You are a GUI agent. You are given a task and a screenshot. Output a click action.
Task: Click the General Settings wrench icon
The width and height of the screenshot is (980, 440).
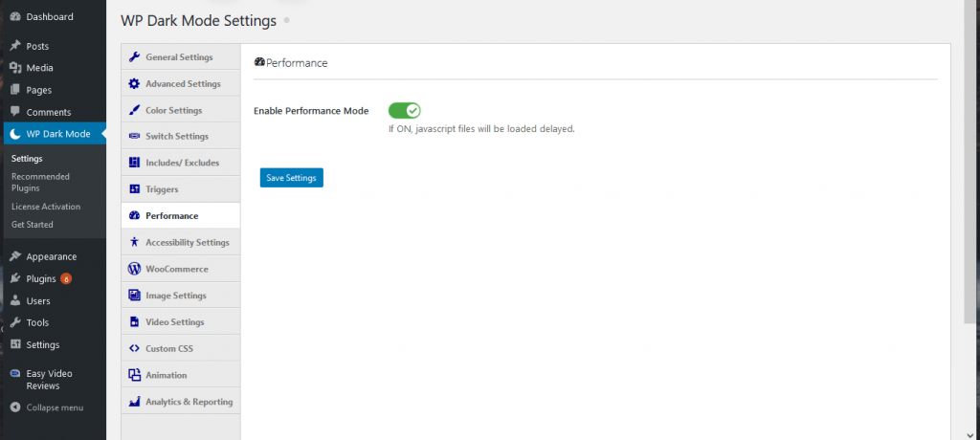tap(134, 56)
